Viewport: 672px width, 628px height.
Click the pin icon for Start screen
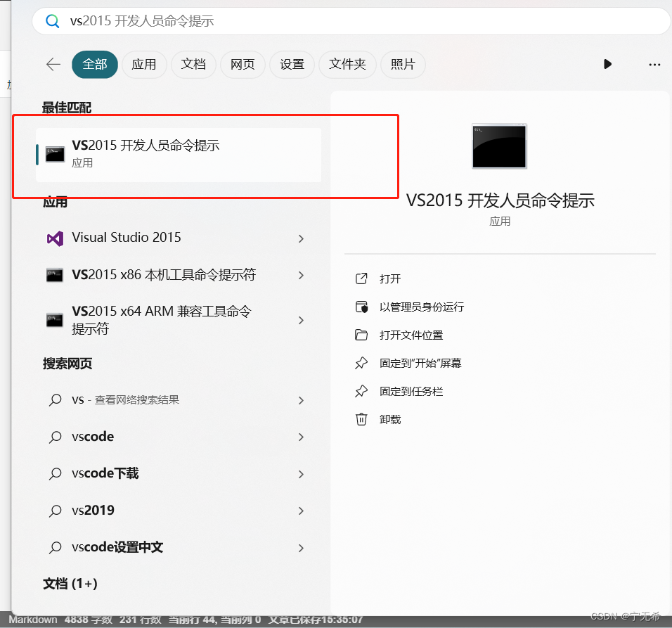click(361, 363)
